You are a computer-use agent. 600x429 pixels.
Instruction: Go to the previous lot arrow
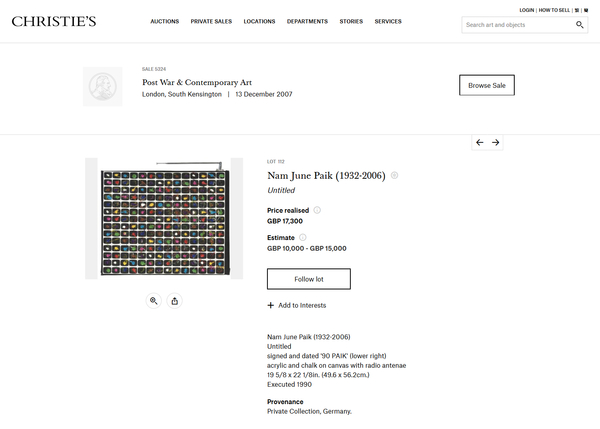480,143
